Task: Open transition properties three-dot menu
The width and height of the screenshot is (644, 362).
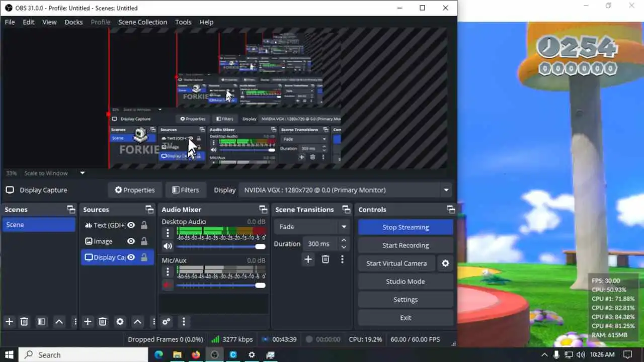Action: pyautogui.click(x=342, y=259)
